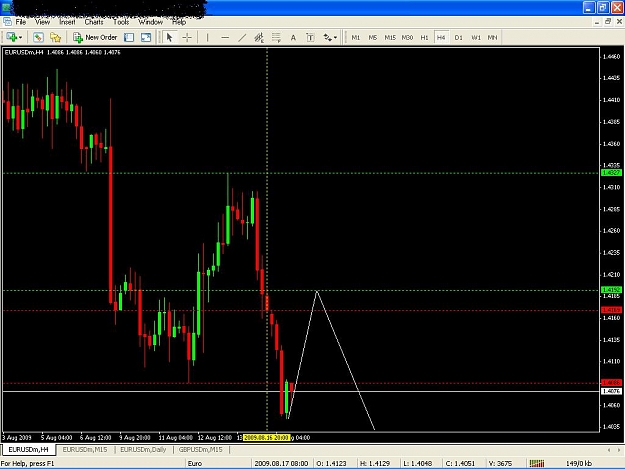The image size is (625, 469).
Task: Switch to W1 weekly timeframe
Action: pos(476,37)
